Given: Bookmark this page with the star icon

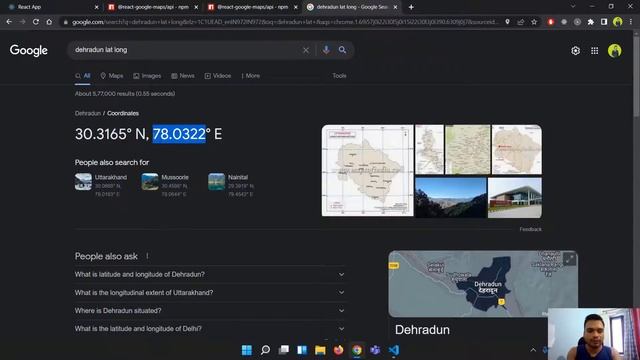Looking at the screenshot, I should tap(534, 22).
